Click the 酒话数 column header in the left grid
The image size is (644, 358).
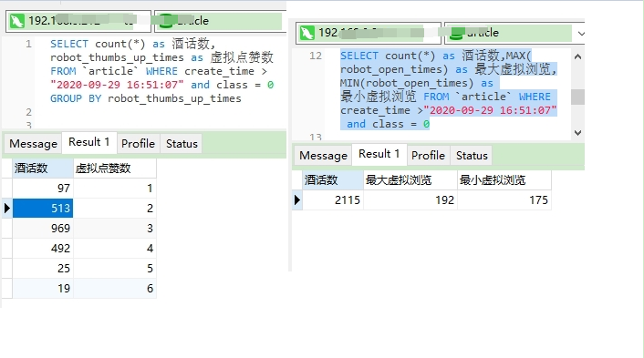(43, 169)
